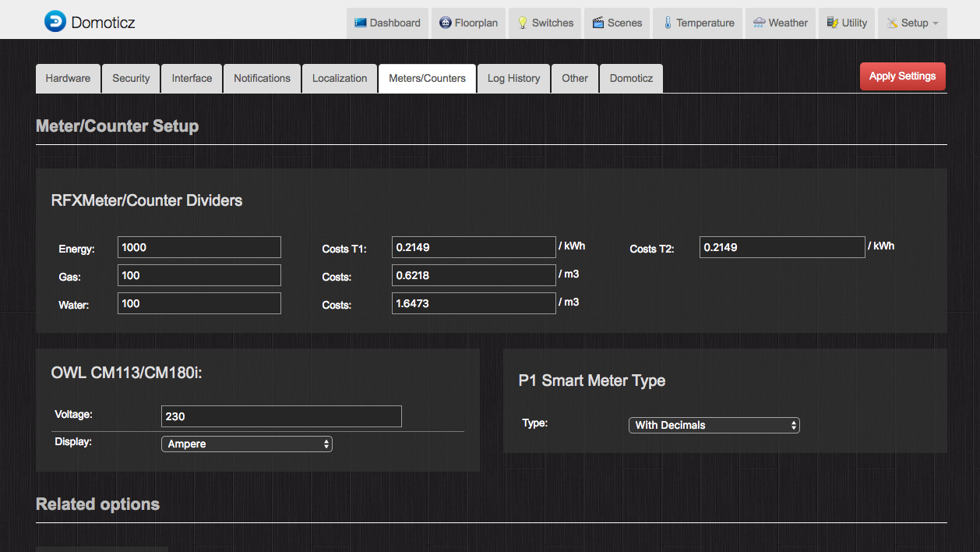Open the Log History tab
980x552 pixels.
coord(513,78)
